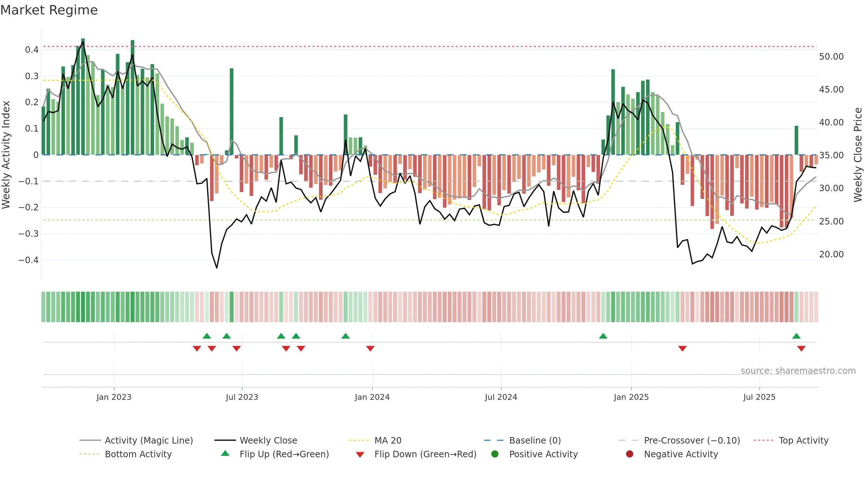Click the red Flip Down triangle in legend
Viewport: 868px width, 488px height.
(x=360, y=455)
